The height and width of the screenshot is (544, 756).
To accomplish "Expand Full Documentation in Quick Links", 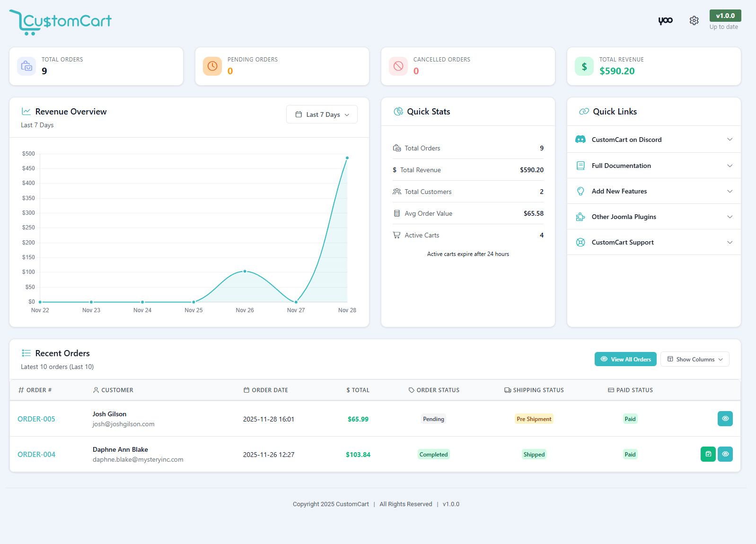I will [x=654, y=166].
